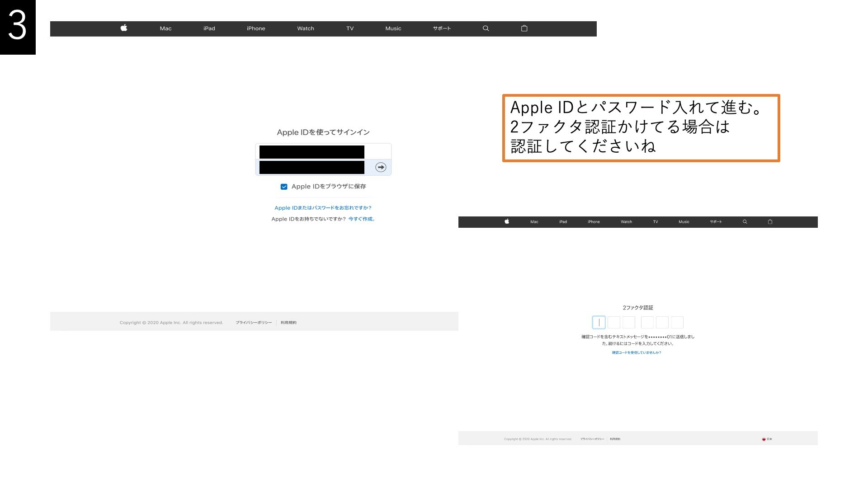Open Music in the sign-in page navbar
This screenshot has width=868, height=488.
[x=393, y=28]
